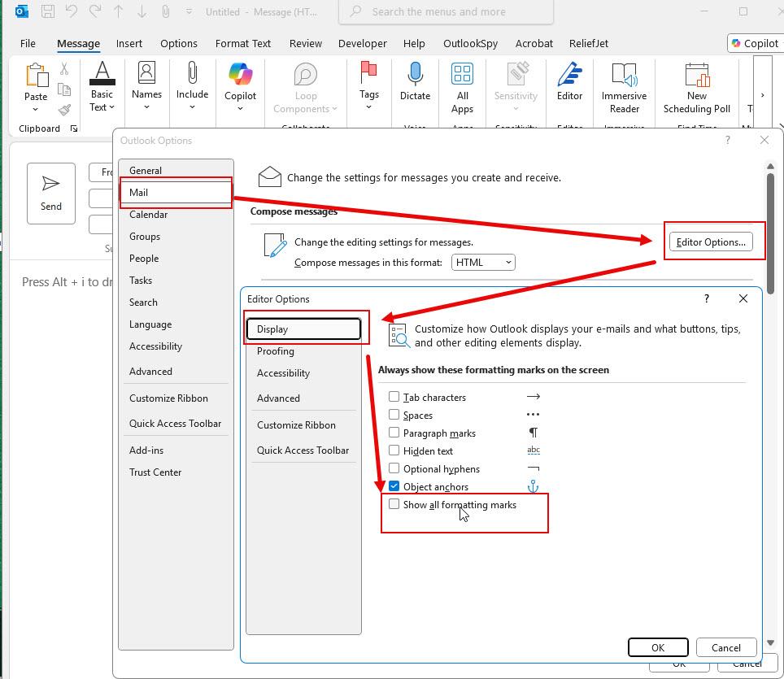784x679 pixels.
Task: Click the Send message button
Action: coord(51,193)
